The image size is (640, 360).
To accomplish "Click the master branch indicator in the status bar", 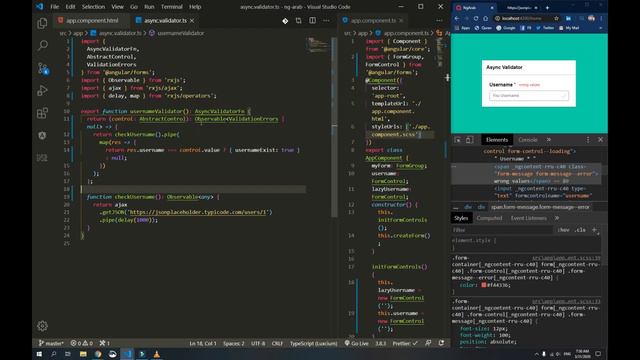I will tap(51, 343).
